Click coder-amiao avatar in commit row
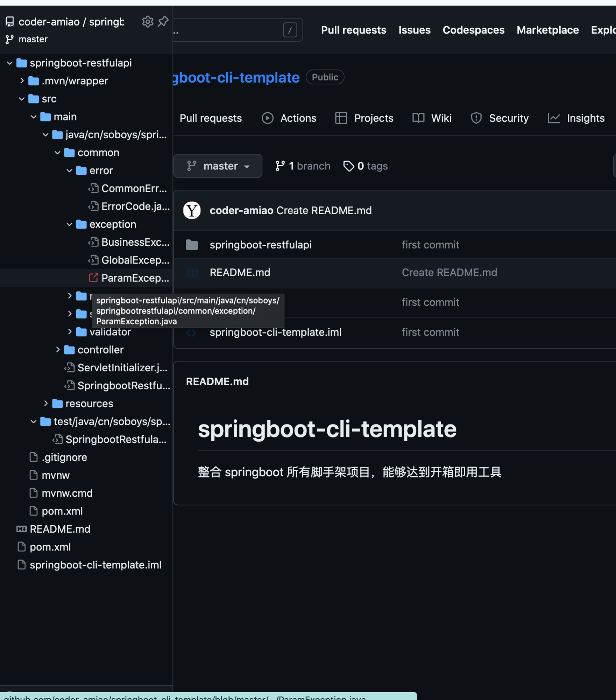The height and width of the screenshot is (700, 616). [x=192, y=210]
